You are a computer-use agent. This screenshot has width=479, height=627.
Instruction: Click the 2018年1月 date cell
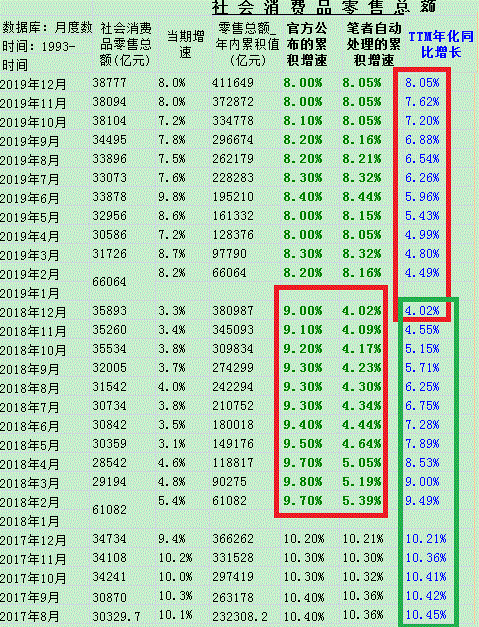coord(30,521)
